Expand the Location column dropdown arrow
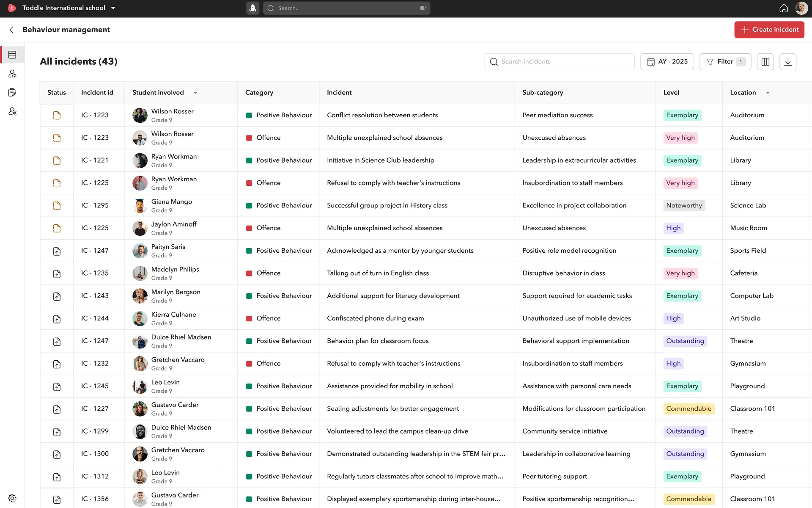Image resolution: width=812 pixels, height=508 pixels. 768,93
